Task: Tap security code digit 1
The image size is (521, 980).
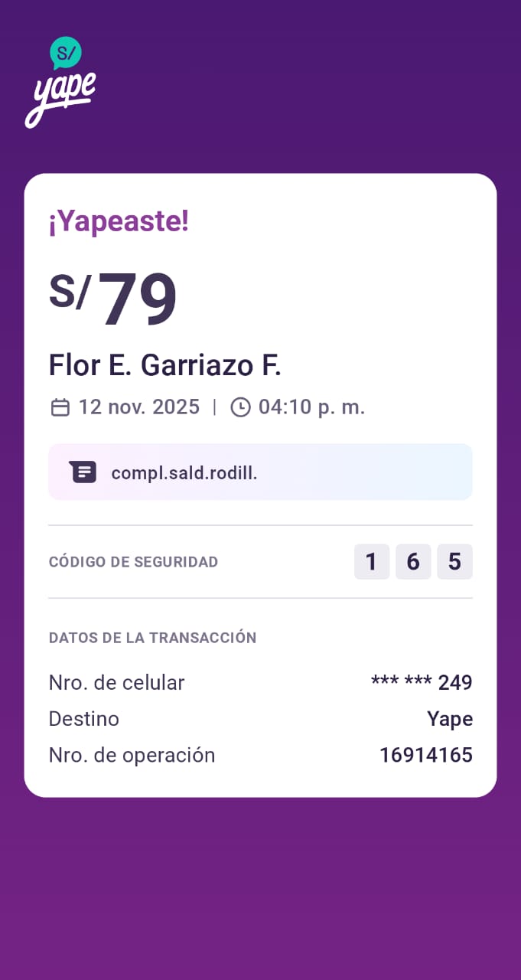Action: (x=372, y=562)
